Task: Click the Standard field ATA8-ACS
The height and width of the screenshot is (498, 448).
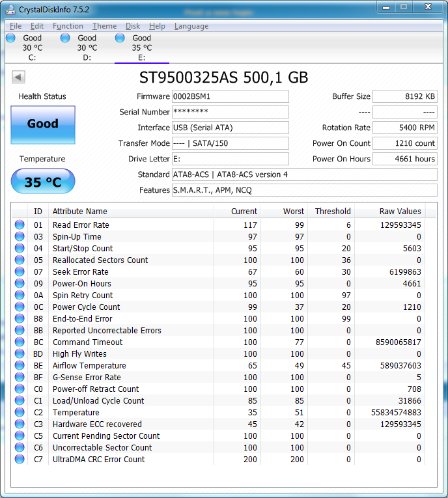Action: [305, 174]
